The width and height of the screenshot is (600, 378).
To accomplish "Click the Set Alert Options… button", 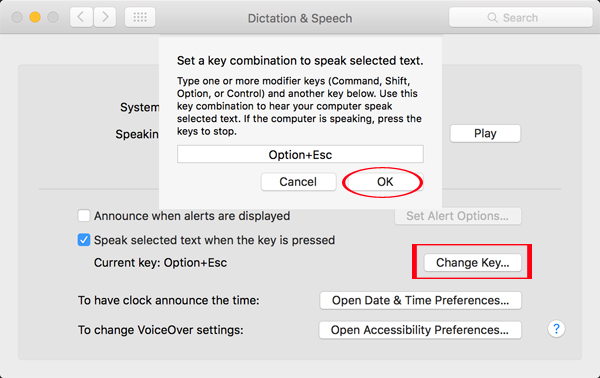I will coord(458,216).
